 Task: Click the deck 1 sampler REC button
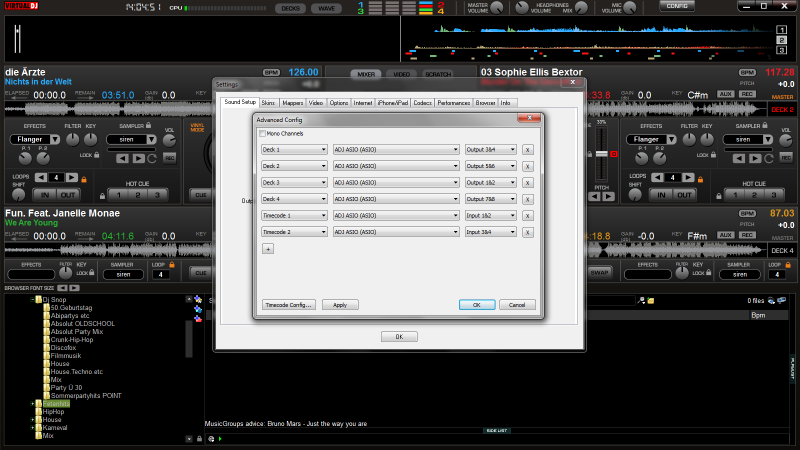(170, 158)
